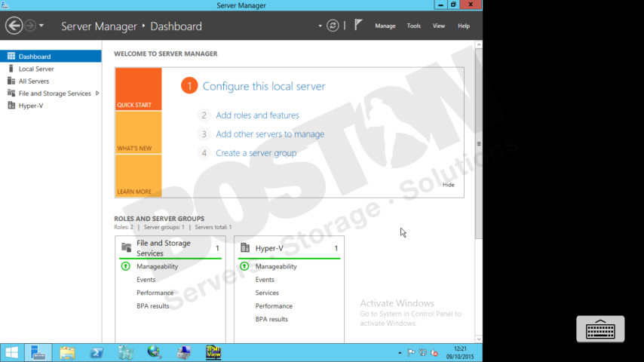Open the What's New tile

pyautogui.click(x=139, y=132)
